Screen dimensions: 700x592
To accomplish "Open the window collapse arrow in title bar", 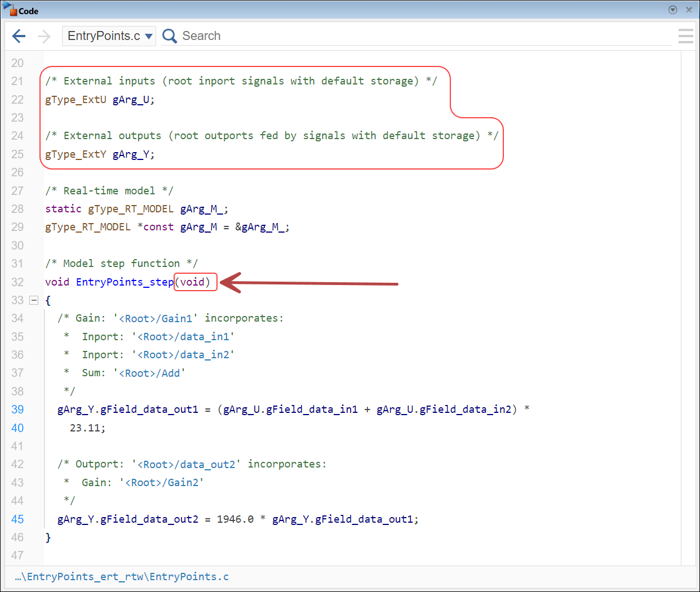I will point(672,10).
